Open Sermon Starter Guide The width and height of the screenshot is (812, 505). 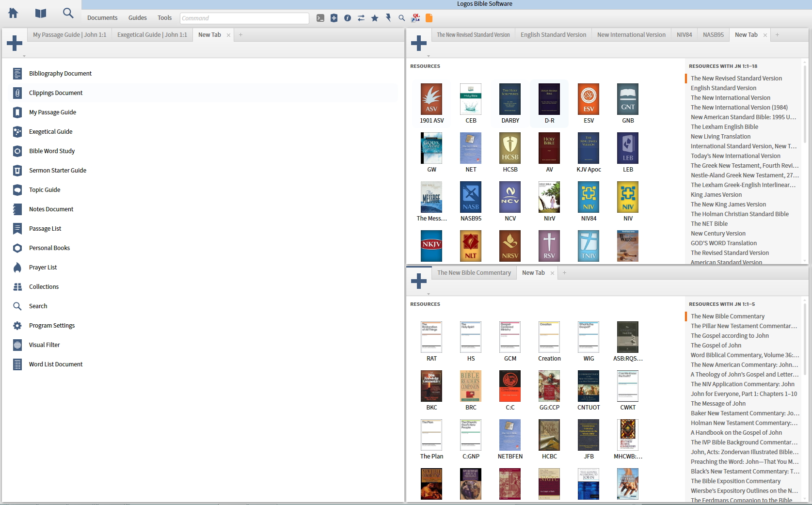58,171
